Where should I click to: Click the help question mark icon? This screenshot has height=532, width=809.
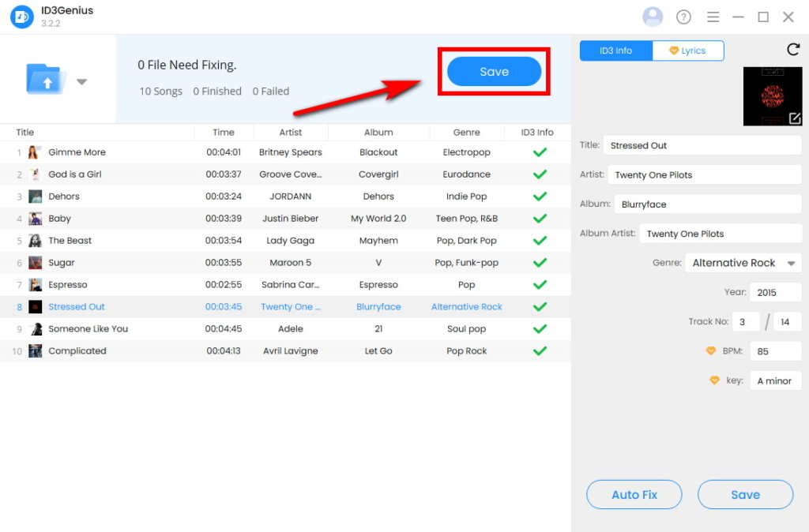click(683, 16)
